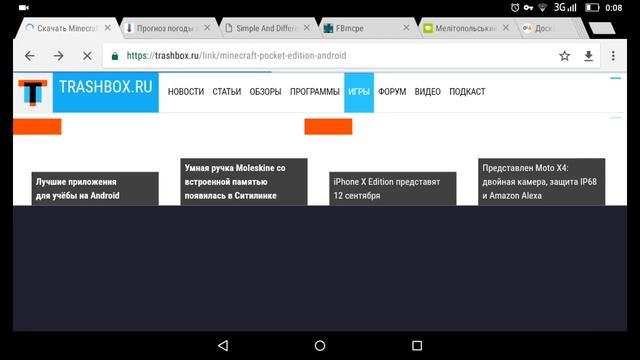Open a new tab with the blank tab button
Screen dimensions: 640x360
click(x=602, y=28)
